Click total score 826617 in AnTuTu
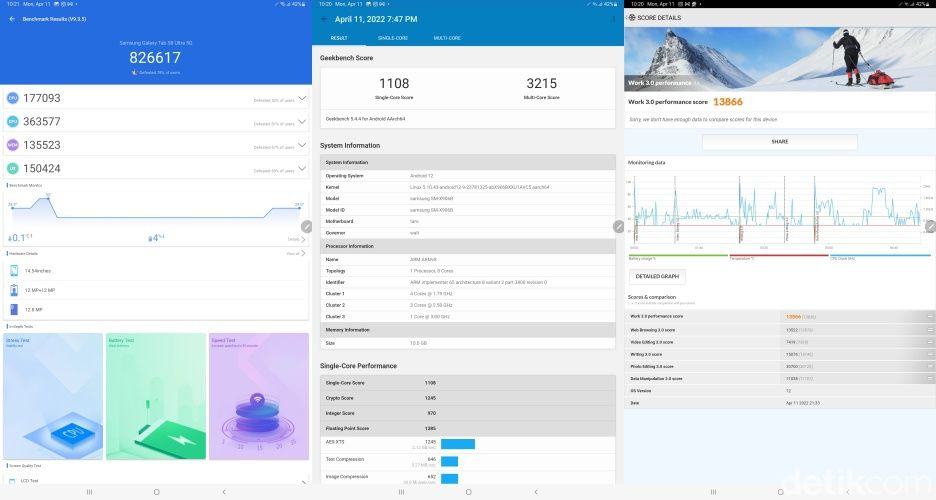Image resolution: width=936 pixels, height=500 pixels. 155,57
